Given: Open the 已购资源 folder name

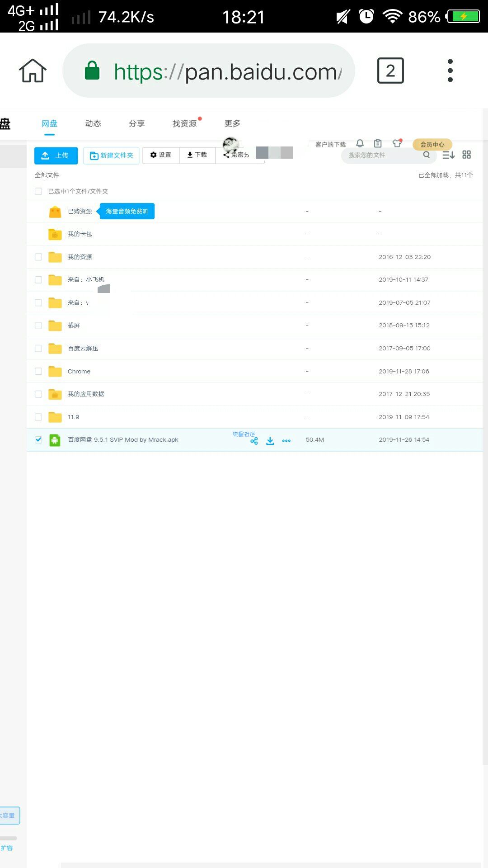Looking at the screenshot, I should click(x=80, y=211).
